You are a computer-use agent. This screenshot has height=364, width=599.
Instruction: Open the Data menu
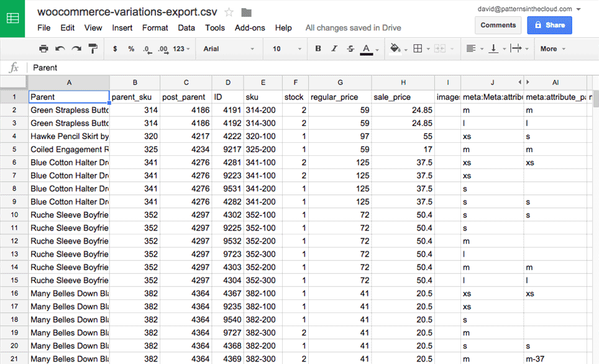[186, 28]
